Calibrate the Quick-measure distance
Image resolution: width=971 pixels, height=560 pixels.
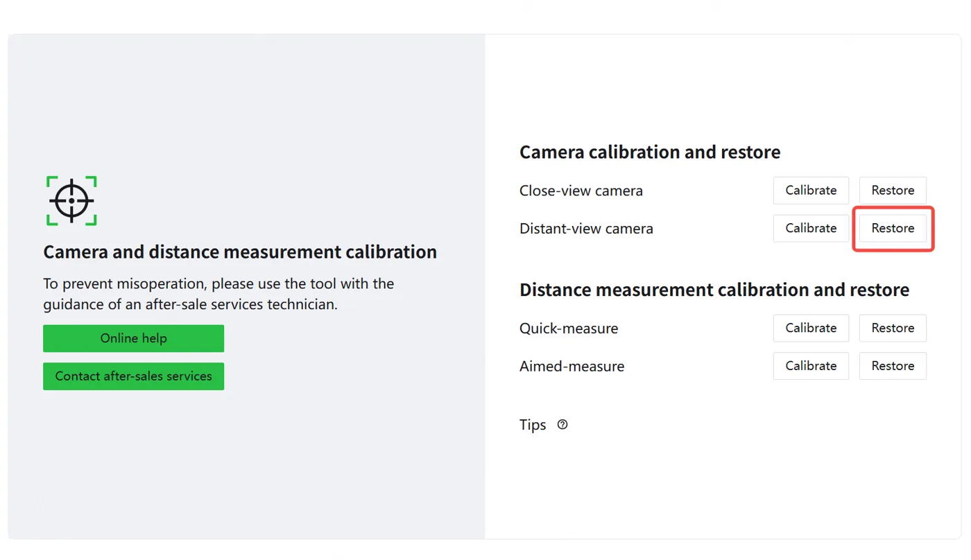[811, 328]
